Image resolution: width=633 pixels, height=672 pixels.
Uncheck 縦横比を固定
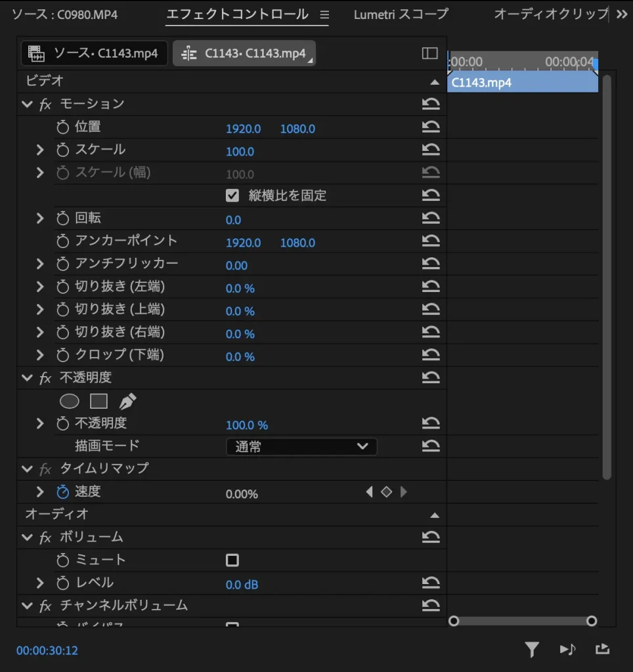232,194
